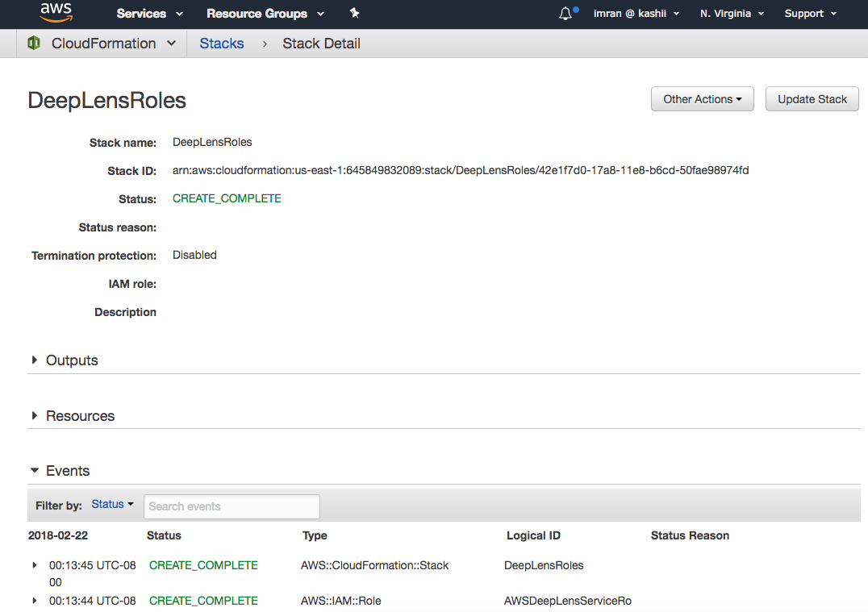Click the Status Reason column header
The width and height of the screenshot is (868, 612).
[690, 535]
